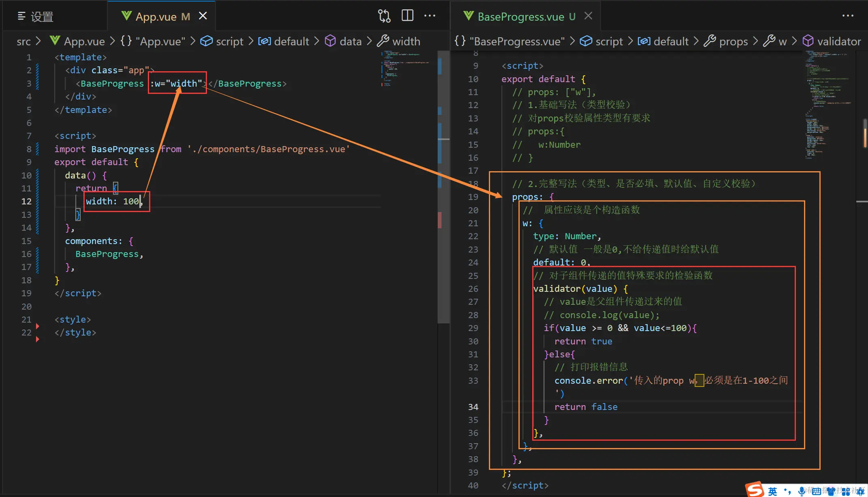868x497 pixels.
Task: Click the Sogou input method S logo
Action: coord(755,489)
